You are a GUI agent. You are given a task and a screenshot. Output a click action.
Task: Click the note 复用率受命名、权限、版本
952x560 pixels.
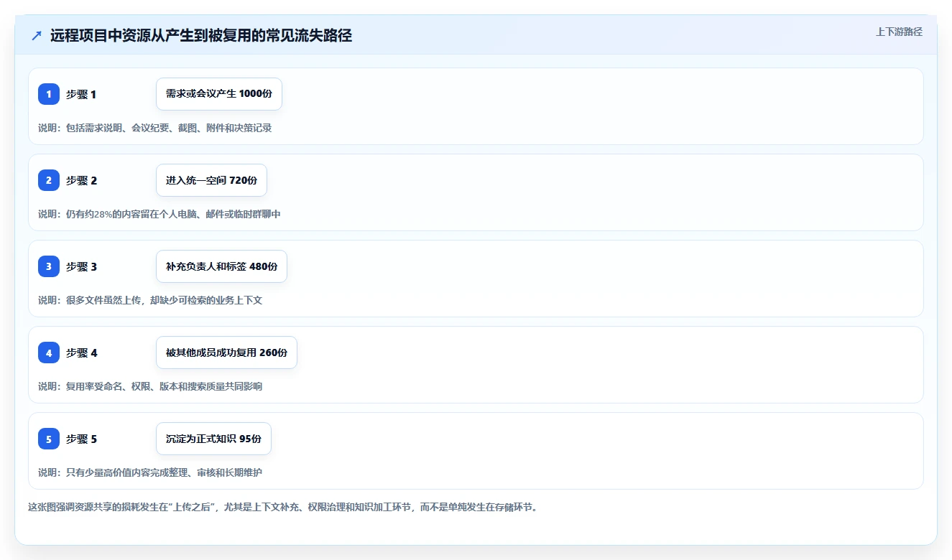[x=150, y=386]
